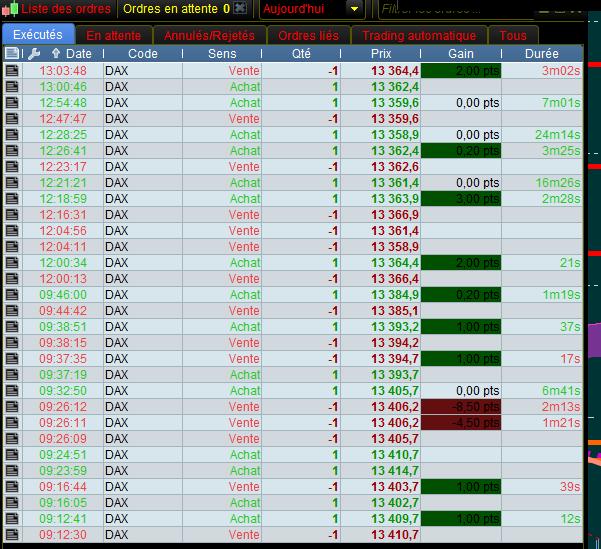The image size is (601, 549).
Task: Open details icon for the 12:00:13 order
Action: [x=12, y=279]
